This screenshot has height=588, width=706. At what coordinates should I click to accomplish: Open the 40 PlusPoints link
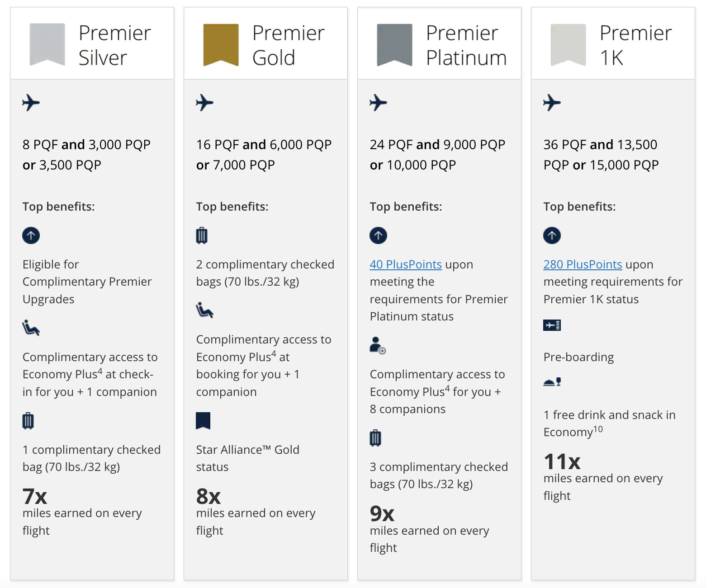point(406,264)
